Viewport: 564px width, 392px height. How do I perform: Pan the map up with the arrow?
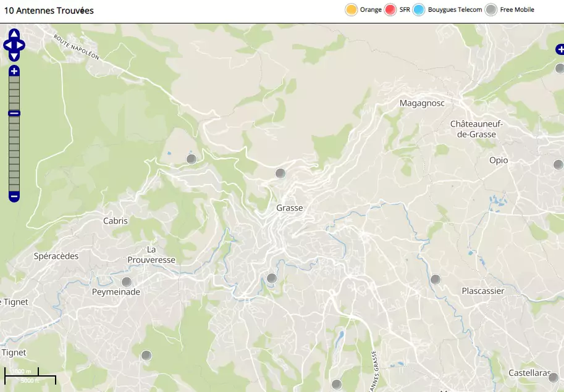(x=14, y=35)
